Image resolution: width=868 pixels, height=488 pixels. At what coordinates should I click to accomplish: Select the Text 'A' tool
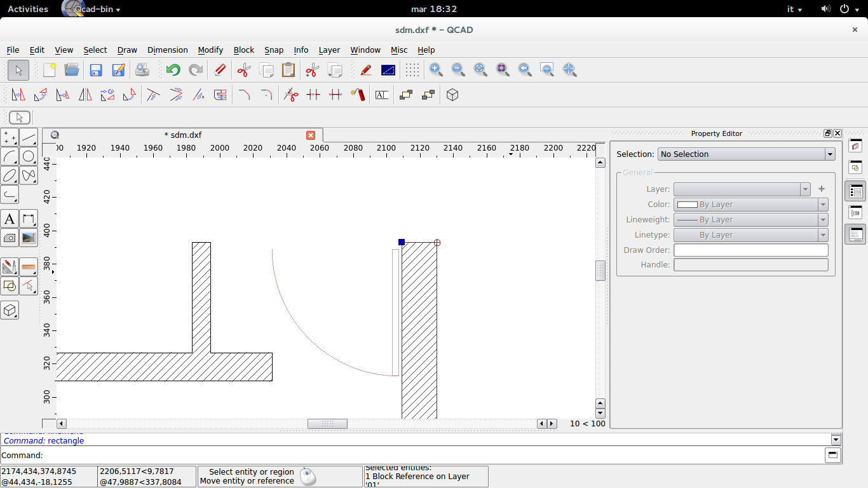pos(10,219)
